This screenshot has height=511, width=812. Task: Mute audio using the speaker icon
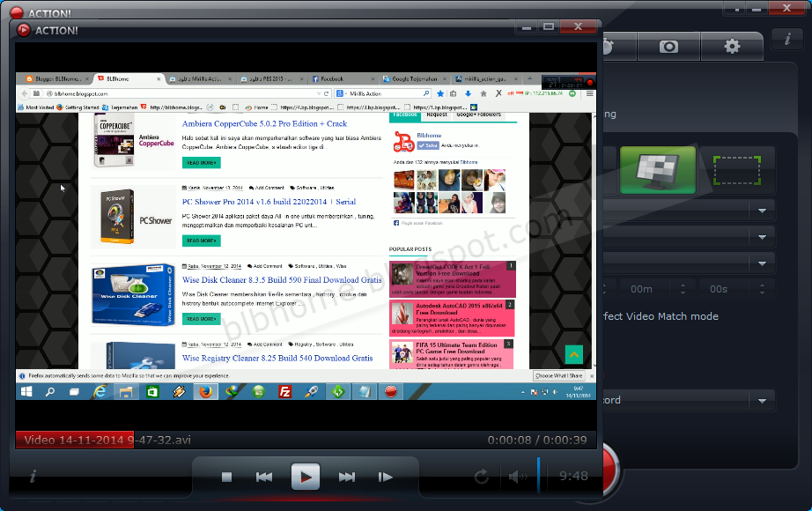tap(518, 477)
